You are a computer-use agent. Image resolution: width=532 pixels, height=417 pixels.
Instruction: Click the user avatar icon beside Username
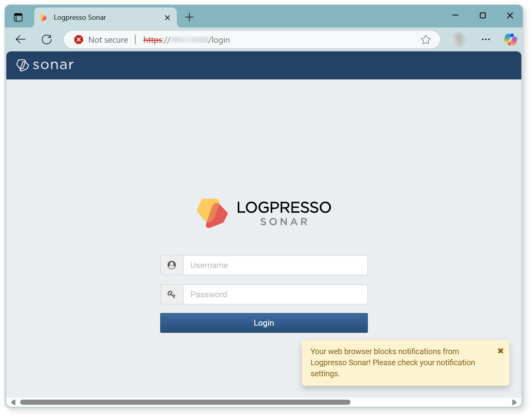click(x=172, y=265)
